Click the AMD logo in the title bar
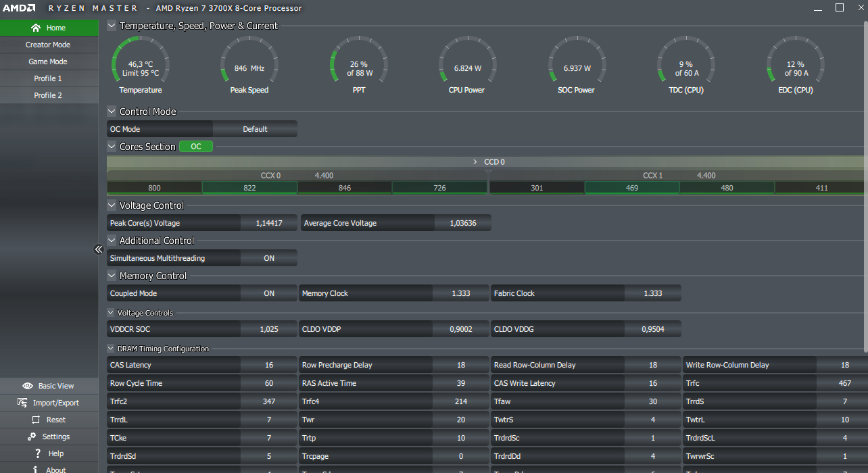The width and height of the screenshot is (868, 473). click(x=18, y=8)
